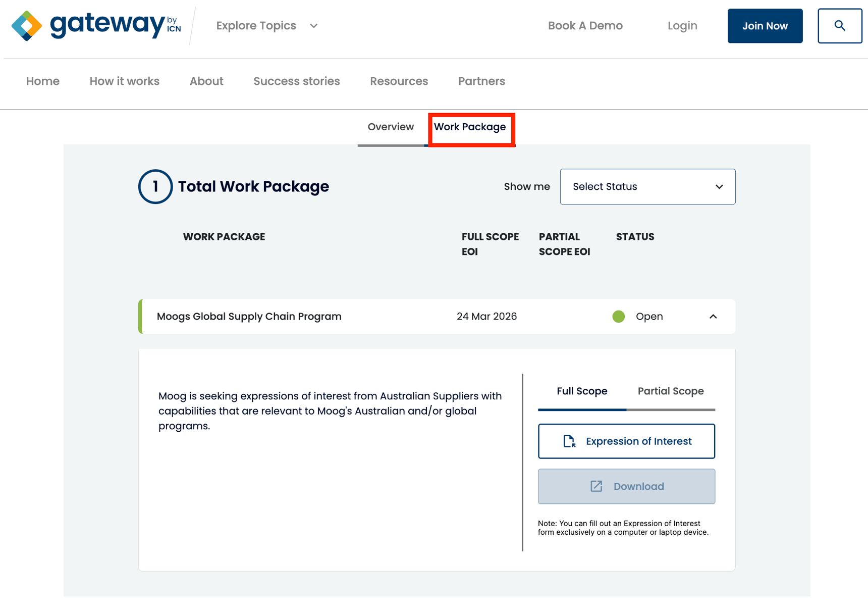Open the Book A Demo link
The width and height of the screenshot is (868, 614).
tap(585, 25)
